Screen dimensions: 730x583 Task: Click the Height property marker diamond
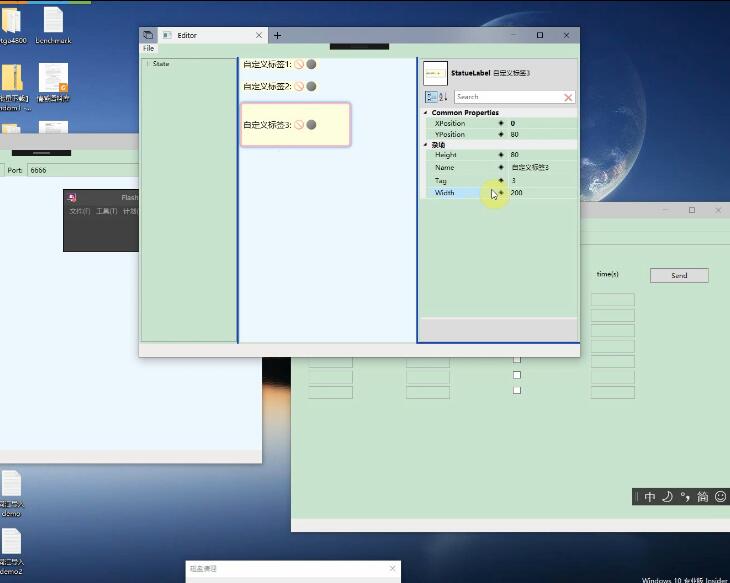click(x=501, y=155)
